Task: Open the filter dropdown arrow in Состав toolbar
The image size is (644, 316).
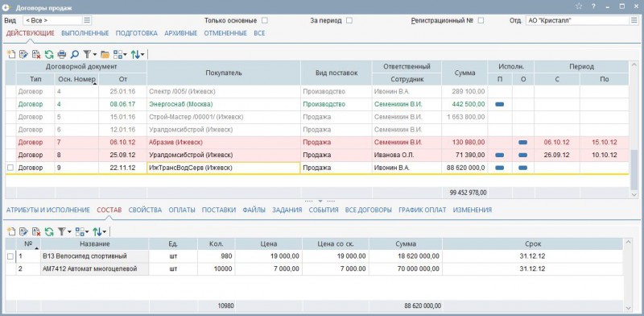Action: (69, 232)
